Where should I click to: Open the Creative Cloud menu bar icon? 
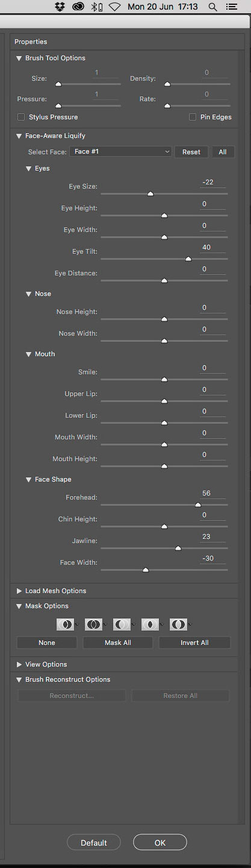pos(78,7)
